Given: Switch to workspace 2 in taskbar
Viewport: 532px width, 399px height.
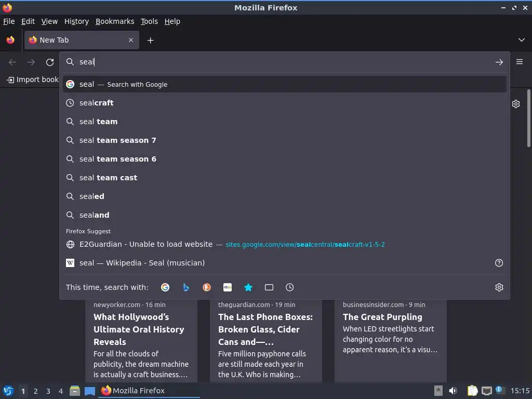Looking at the screenshot, I should coord(36,391).
